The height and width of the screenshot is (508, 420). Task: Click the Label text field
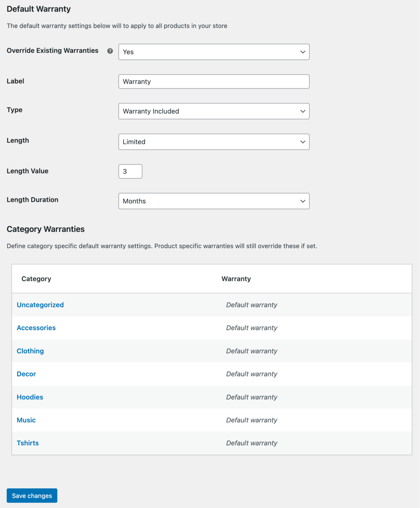[214, 81]
